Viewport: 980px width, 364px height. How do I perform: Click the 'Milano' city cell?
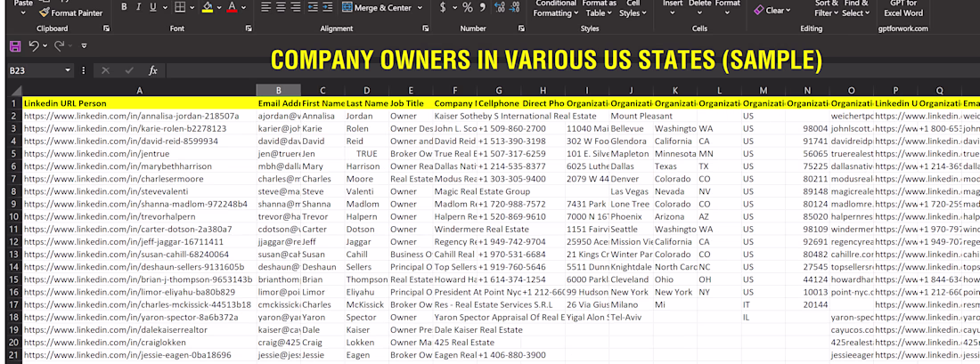[x=630, y=304]
